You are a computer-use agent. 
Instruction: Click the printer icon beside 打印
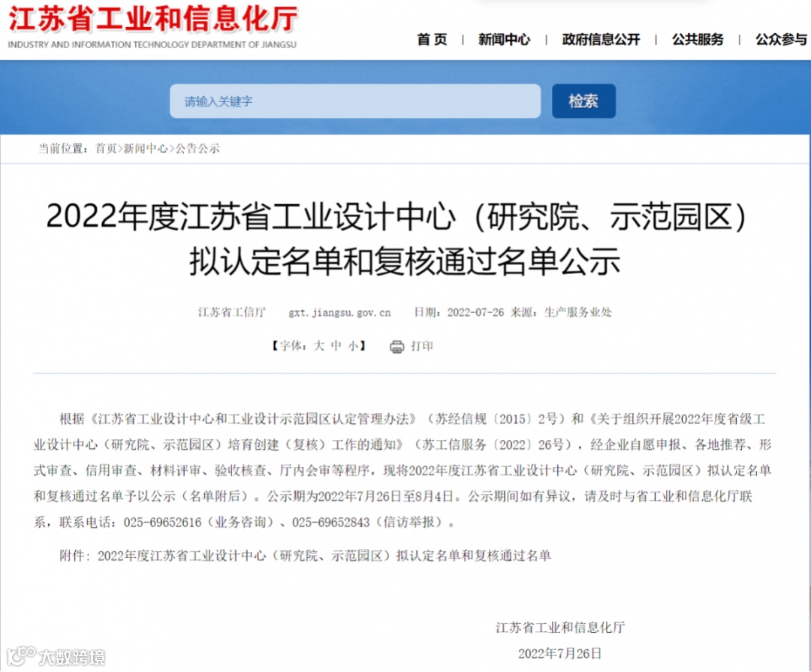point(396,347)
